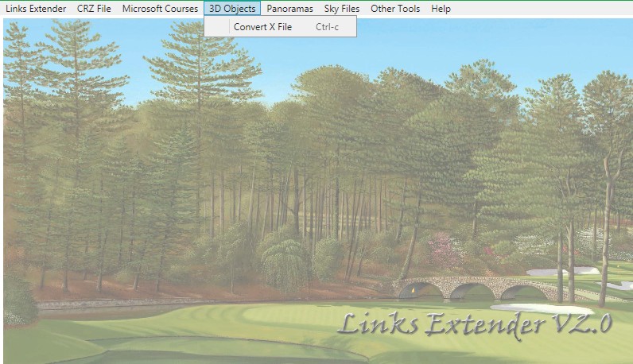Click the Ctrl-c shortcut label in the dropdown
Image resolution: width=633 pixels, height=364 pixels.
pyautogui.click(x=328, y=27)
